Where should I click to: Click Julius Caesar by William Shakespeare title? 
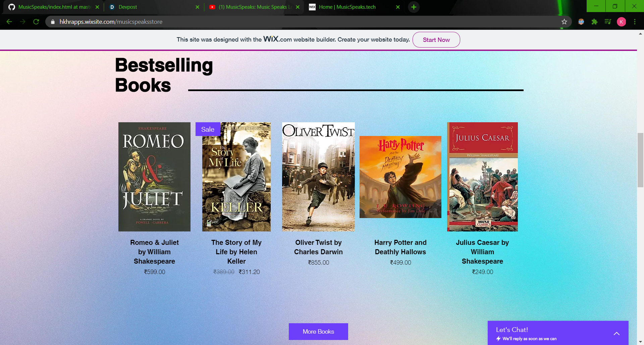[482, 252]
